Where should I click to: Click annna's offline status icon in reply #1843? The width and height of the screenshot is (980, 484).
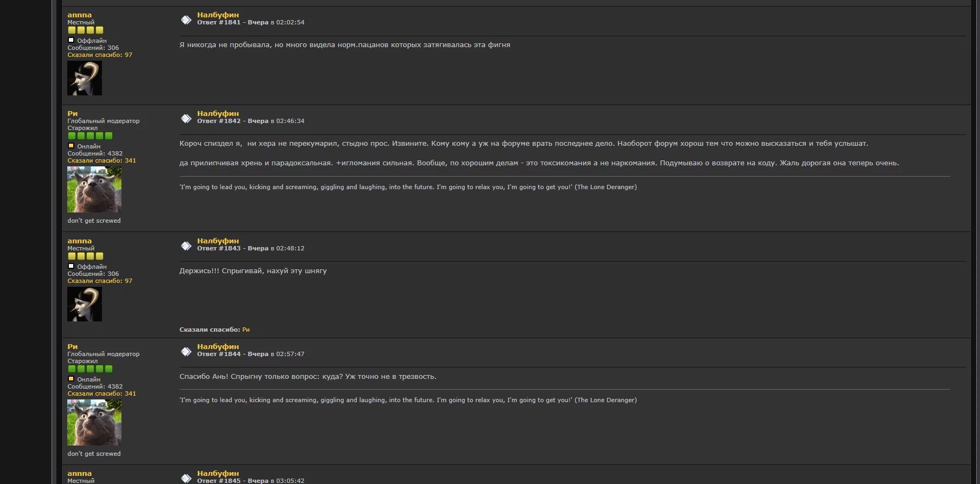point(71,266)
